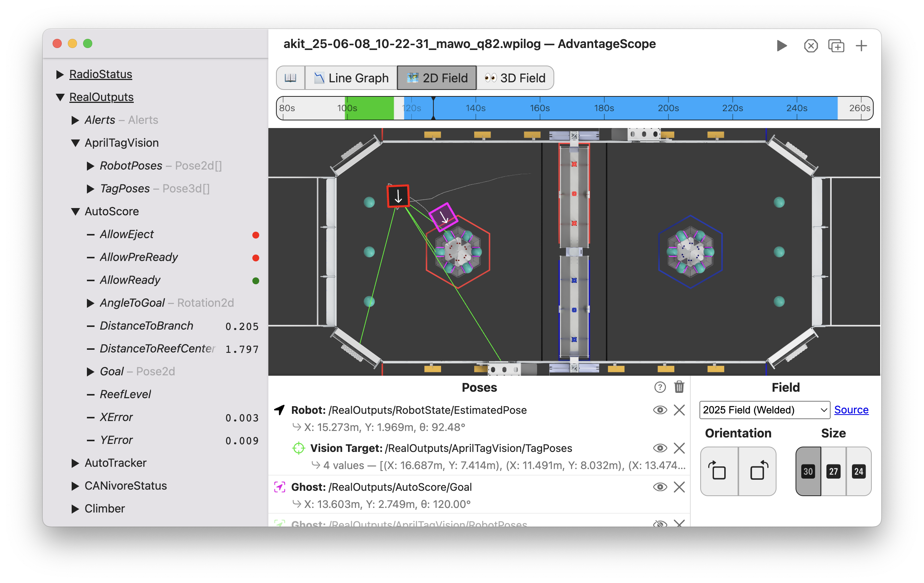
Task: Click the Robot pose X Y readout
Action: point(385,428)
